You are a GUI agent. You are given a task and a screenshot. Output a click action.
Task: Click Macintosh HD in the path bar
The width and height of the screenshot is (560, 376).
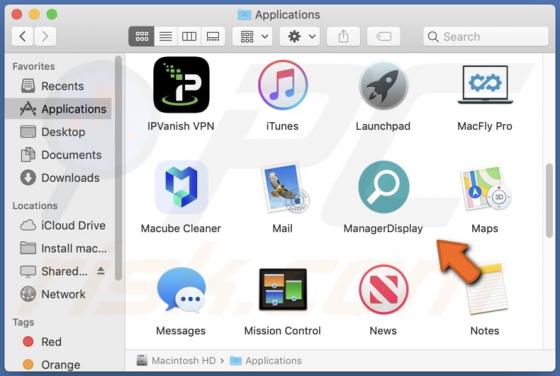pyautogui.click(x=176, y=361)
